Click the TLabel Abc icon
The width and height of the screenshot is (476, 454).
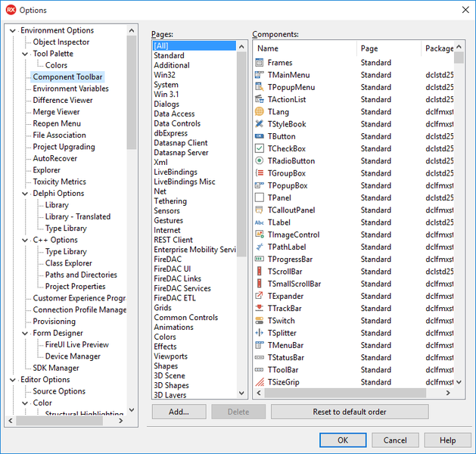click(260, 222)
